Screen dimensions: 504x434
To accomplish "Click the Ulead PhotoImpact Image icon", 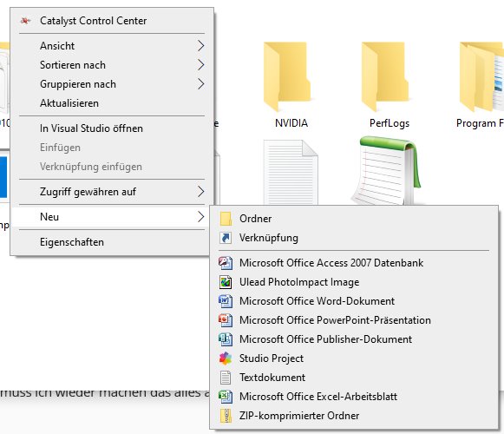I will pos(226,282).
